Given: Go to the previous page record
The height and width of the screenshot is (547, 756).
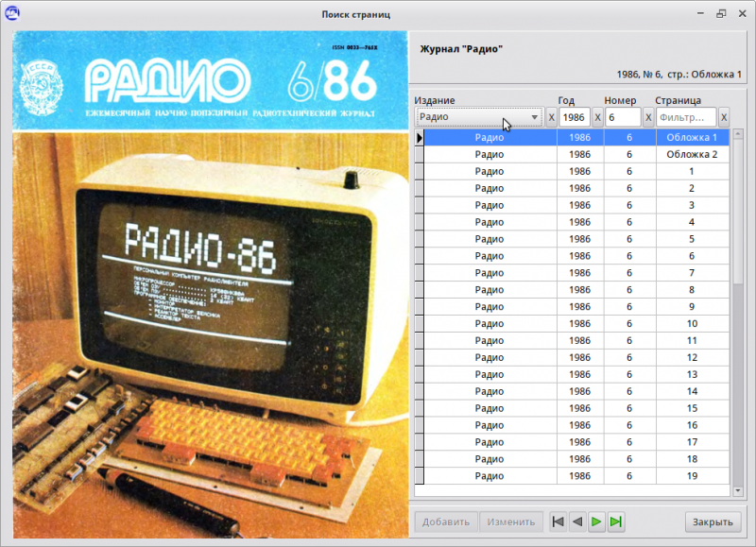Looking at the screenshot, I should pyautogui.click(x=577, y=521).
